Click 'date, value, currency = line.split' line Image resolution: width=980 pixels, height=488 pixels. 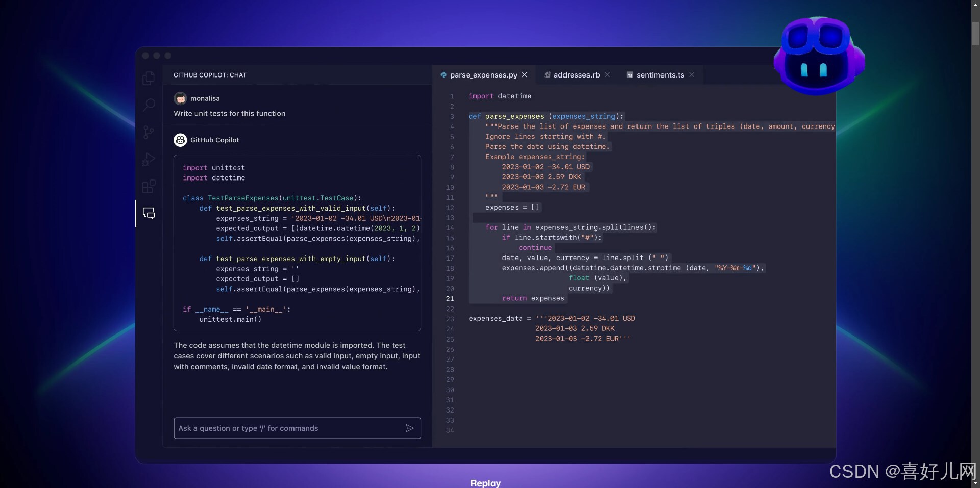point(585,258)
